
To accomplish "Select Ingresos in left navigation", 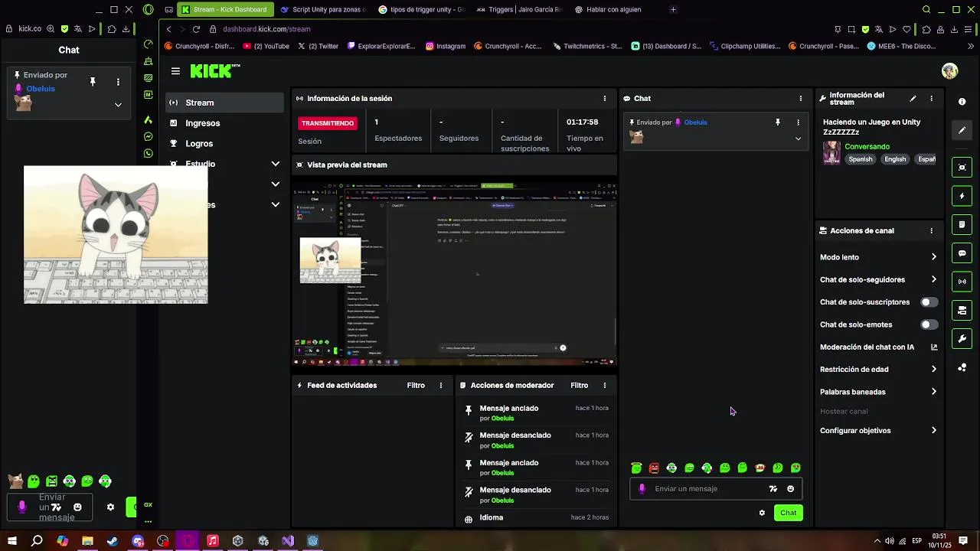I will click(224, 123).
